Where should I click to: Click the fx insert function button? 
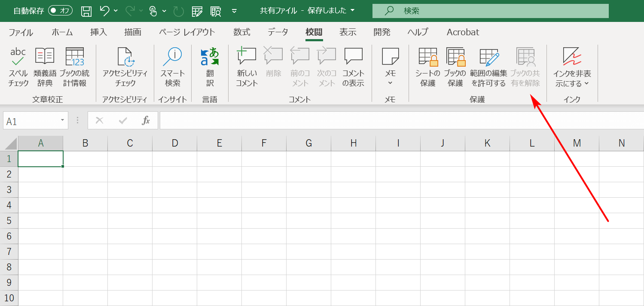[147, 120]
